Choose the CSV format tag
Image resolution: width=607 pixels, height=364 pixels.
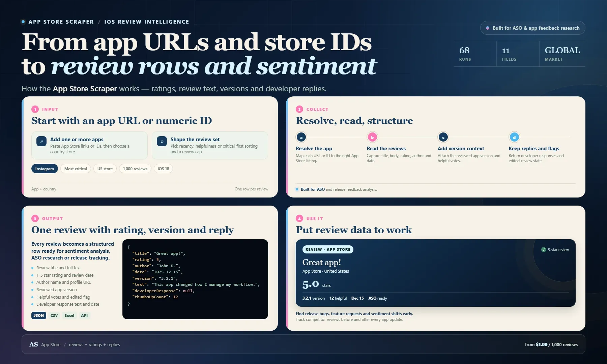(x=54, y=315)
